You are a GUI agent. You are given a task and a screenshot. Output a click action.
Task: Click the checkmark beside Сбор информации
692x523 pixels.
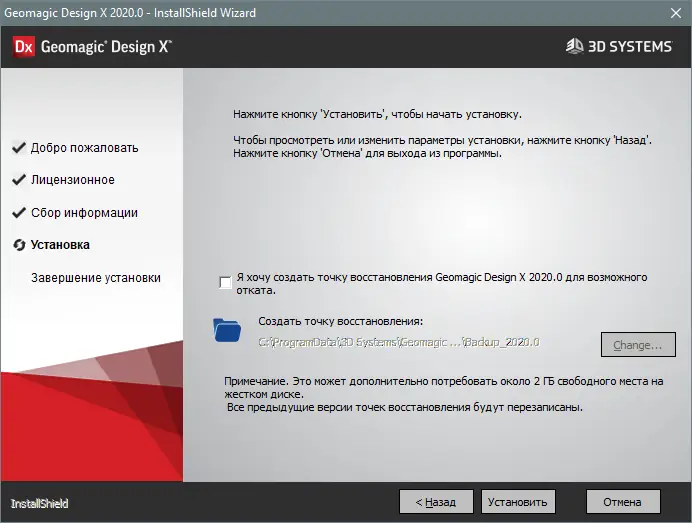coord(19,213)
